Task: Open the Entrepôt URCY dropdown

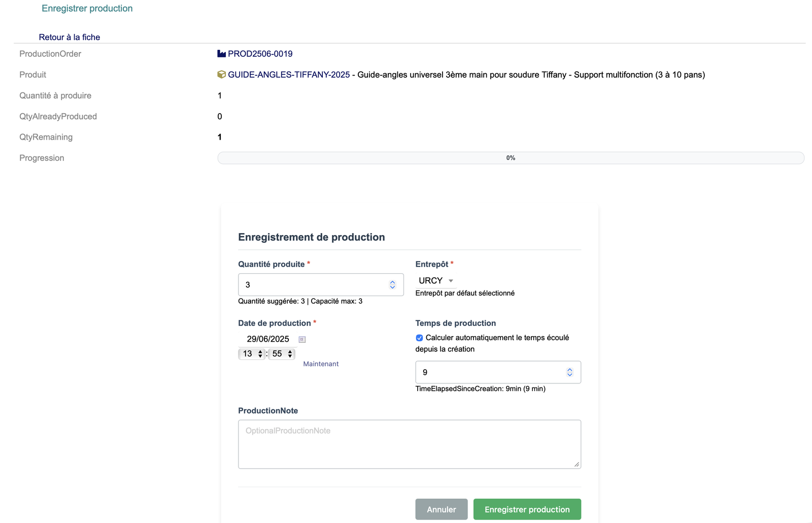Action: 435,281
